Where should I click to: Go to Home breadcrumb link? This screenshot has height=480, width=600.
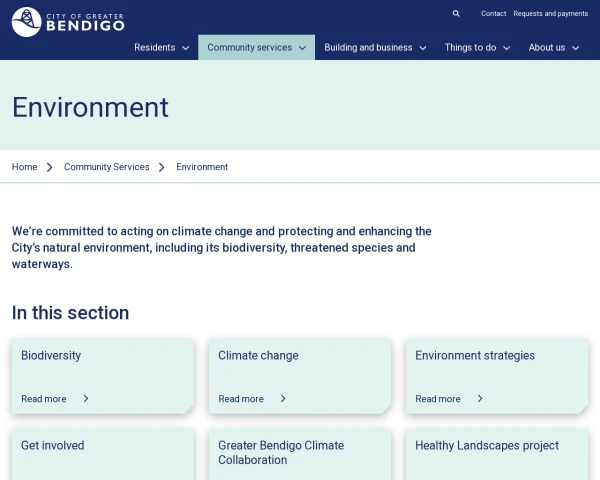[x=24, y=167]
